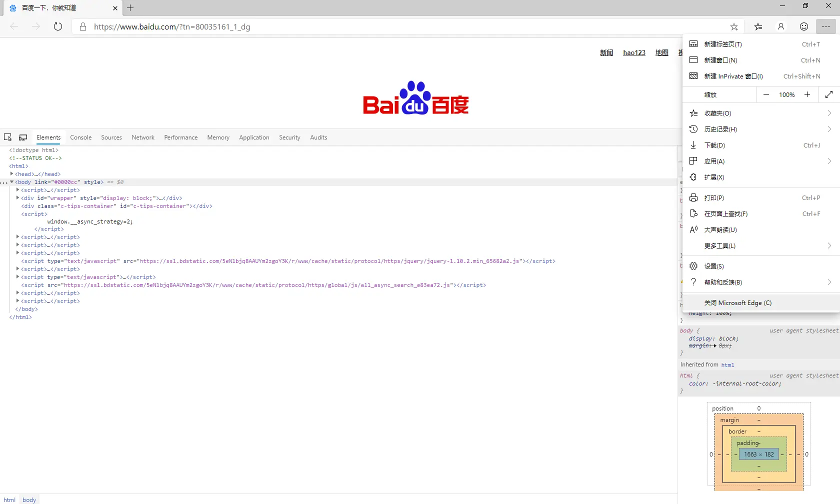Viewport: 840px width, 504px height.
Task: Open the favorites list icon in toolbar
Action: click(x=758, y=26)
